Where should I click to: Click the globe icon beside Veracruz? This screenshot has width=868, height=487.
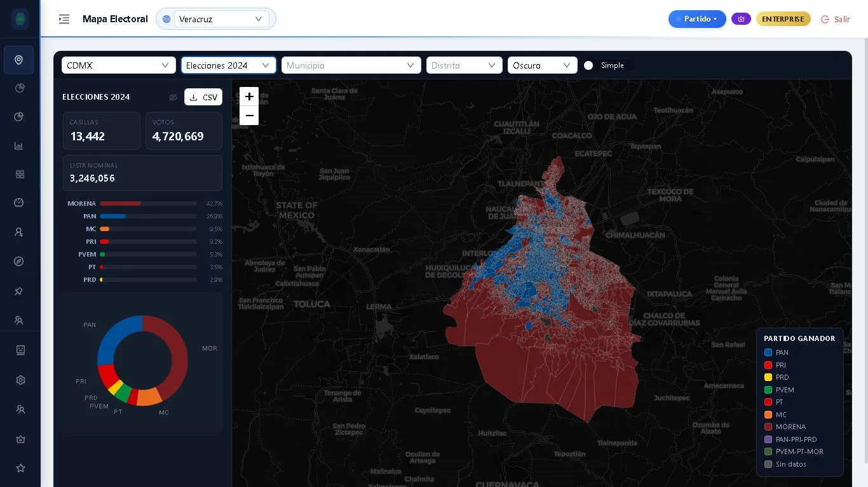tap(166, 19)
